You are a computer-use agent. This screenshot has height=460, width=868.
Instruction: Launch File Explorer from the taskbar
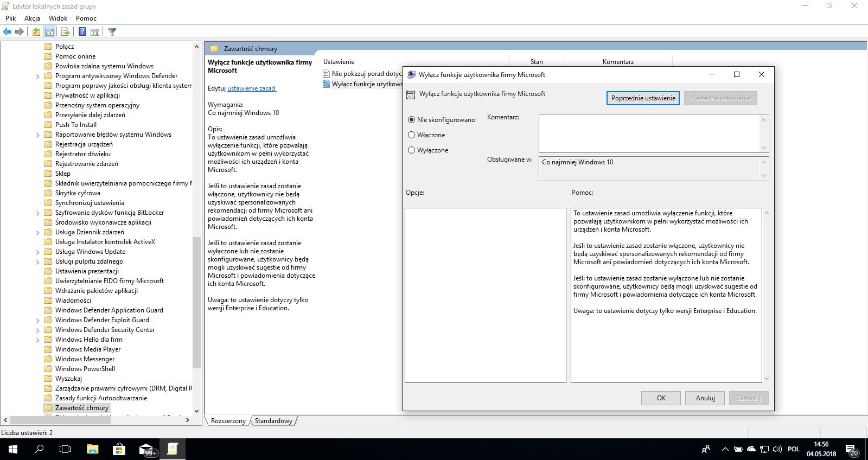[93, 449]
